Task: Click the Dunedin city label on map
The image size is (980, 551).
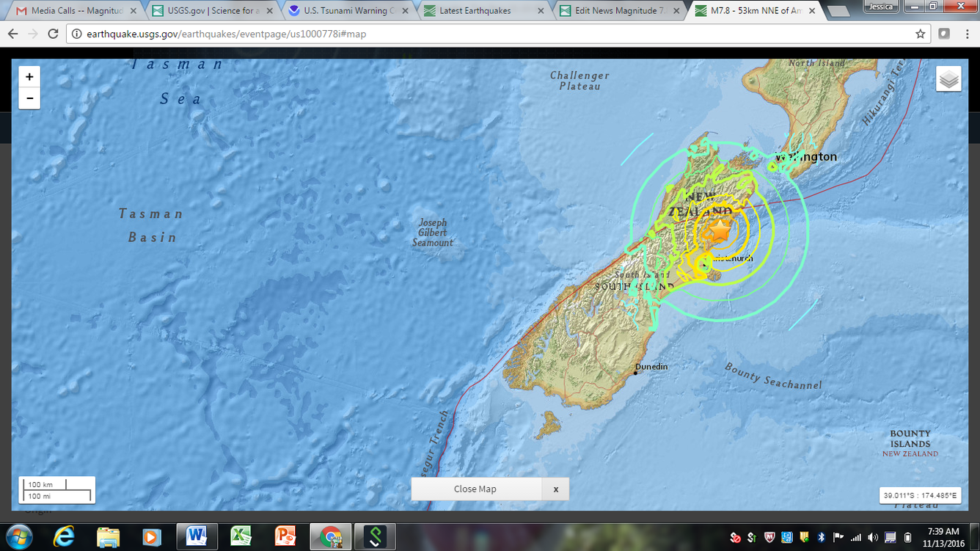Action: 651,366
